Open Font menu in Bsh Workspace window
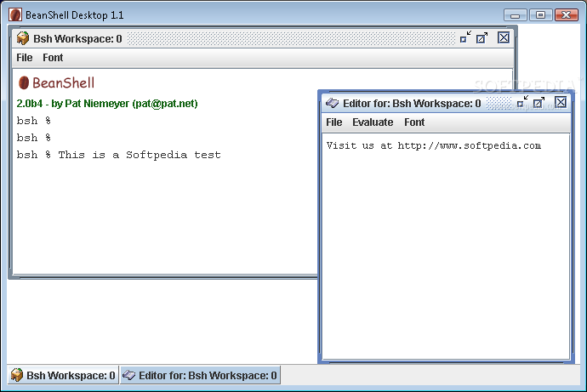This screenshot has width=587, height=392. click(x=53, y=58)
